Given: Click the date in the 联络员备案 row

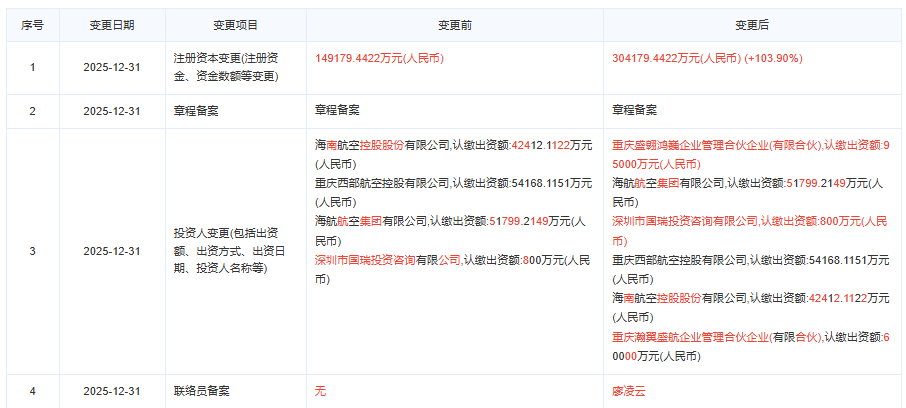Looking at the screenshot, I should tap(112, 391).
